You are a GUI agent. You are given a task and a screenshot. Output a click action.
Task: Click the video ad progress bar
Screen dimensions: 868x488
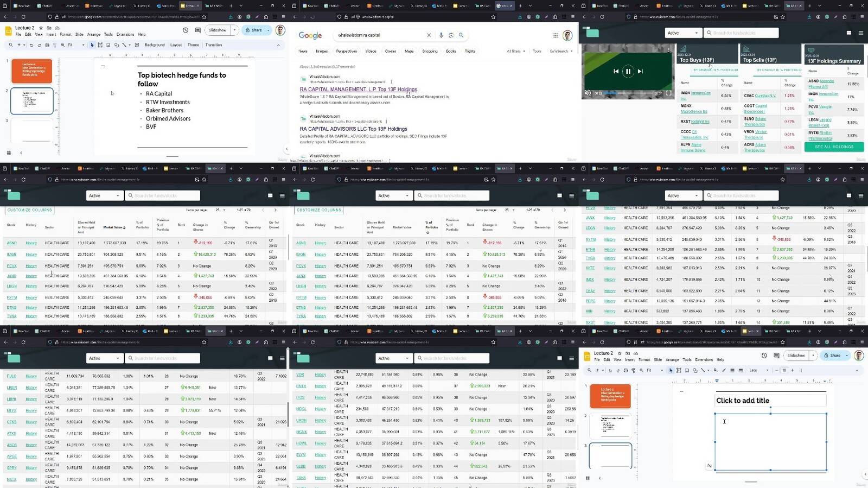pyautogui.click(x=627, y=93)
